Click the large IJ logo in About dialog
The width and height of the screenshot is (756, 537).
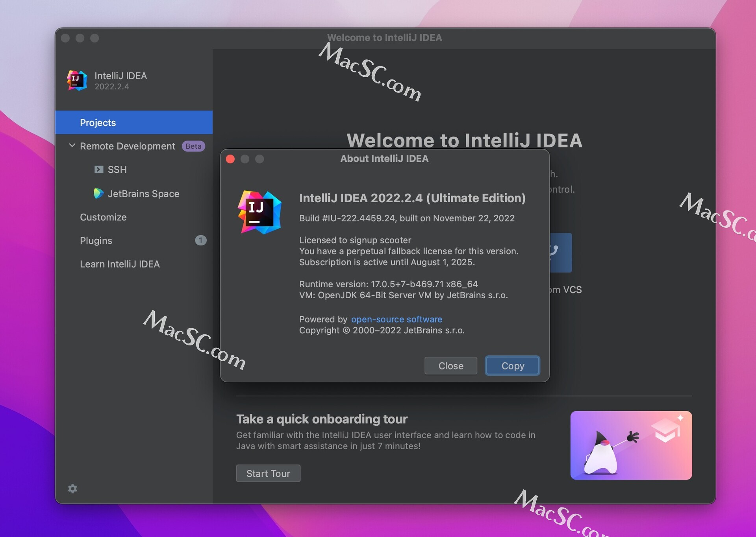tap(259, 212)
